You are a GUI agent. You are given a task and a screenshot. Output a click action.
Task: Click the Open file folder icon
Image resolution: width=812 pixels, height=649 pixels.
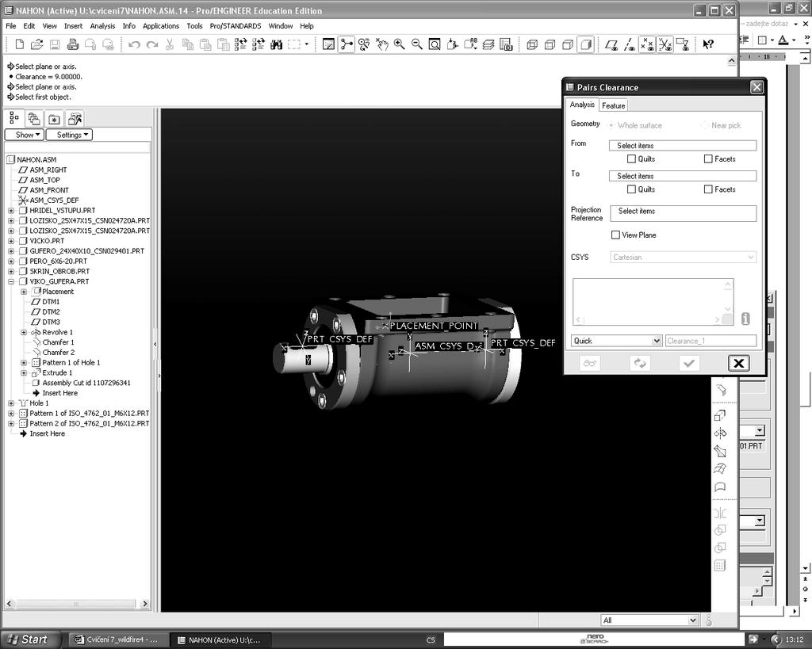coord(36,44)
